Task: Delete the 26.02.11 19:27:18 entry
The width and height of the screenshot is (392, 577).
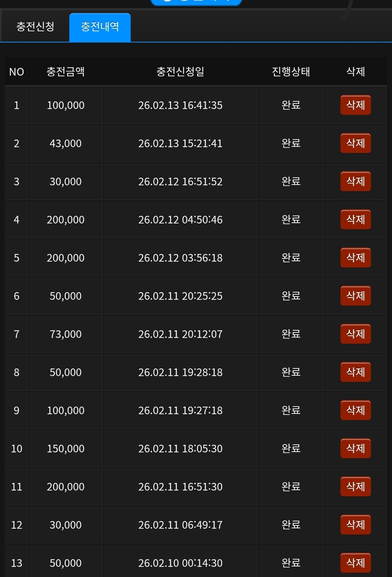Action: pos(355,410)
